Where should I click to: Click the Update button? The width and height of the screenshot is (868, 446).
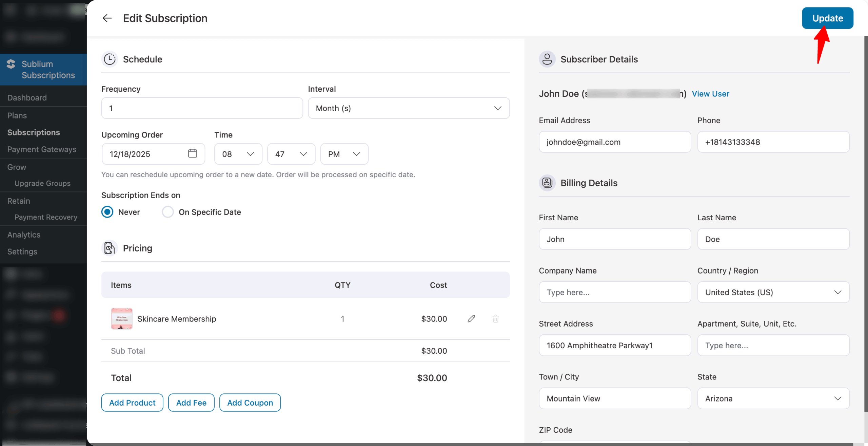tap(827, 18)
